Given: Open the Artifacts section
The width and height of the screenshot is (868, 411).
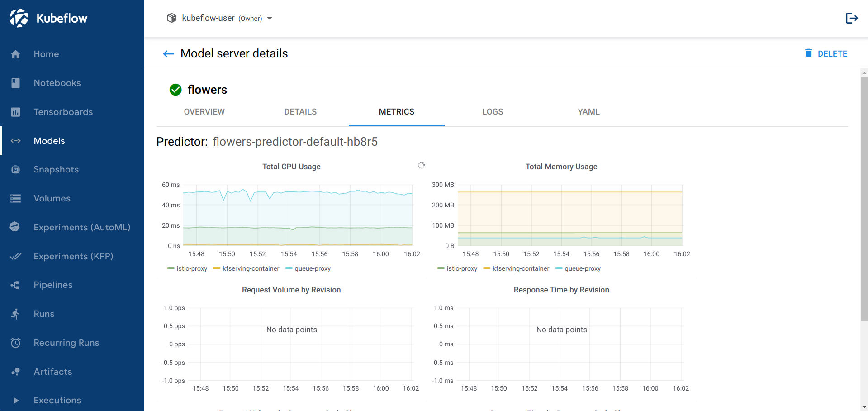Looking at the screenshot, I should 52,372.
